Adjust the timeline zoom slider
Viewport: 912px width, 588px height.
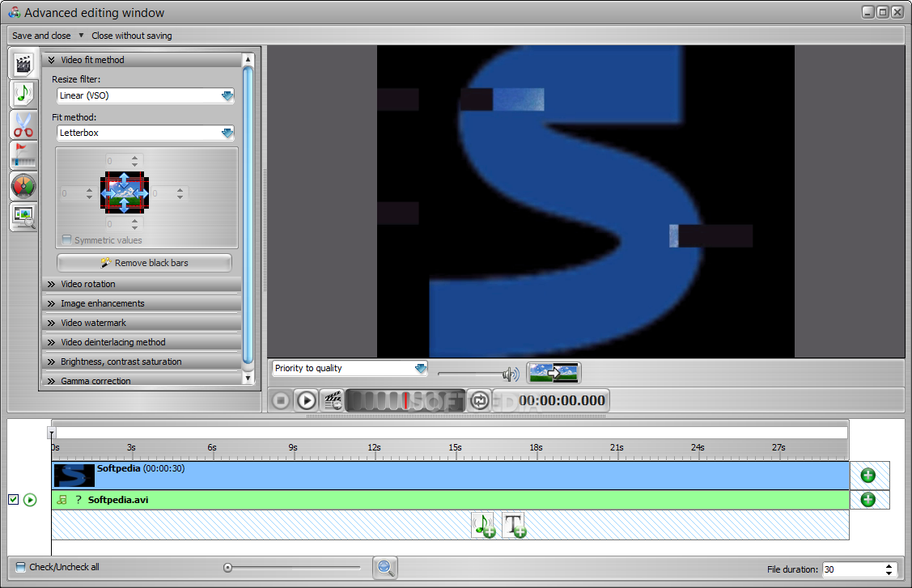point(293,568)
